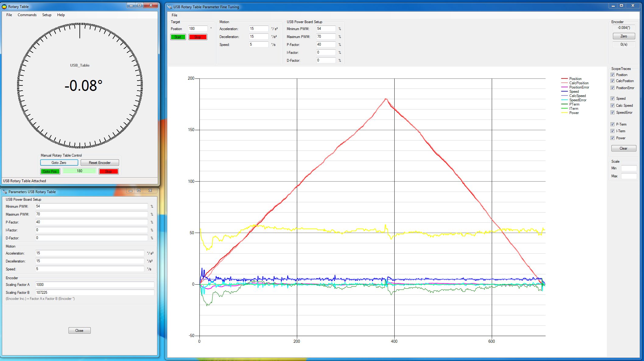Click the Goto Zero button

pyautogui.click(x=59, y=163)
